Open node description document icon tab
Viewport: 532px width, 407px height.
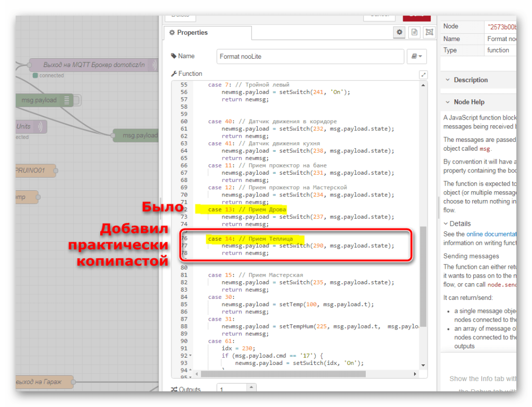click(414, 32)
